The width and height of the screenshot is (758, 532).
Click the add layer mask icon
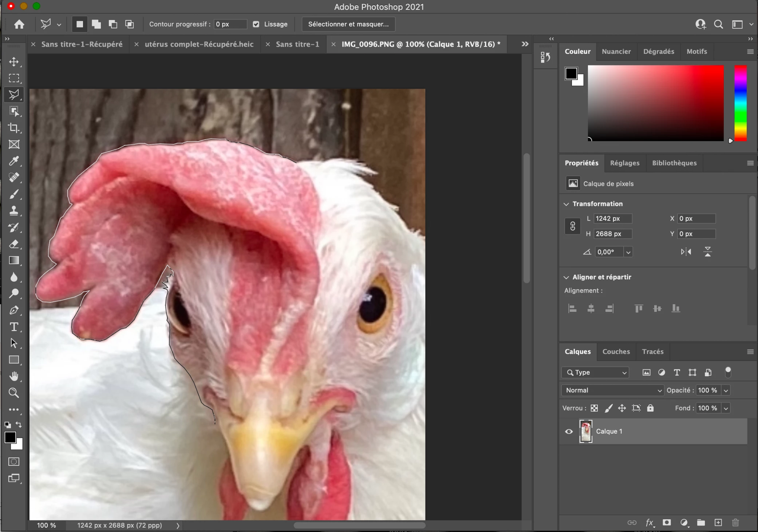(x=667, y=523)
